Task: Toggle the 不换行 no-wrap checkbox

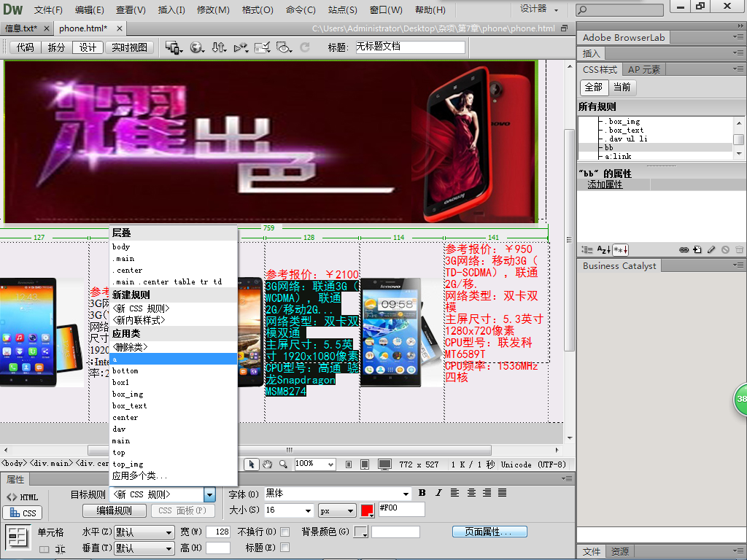Action: 285,532
